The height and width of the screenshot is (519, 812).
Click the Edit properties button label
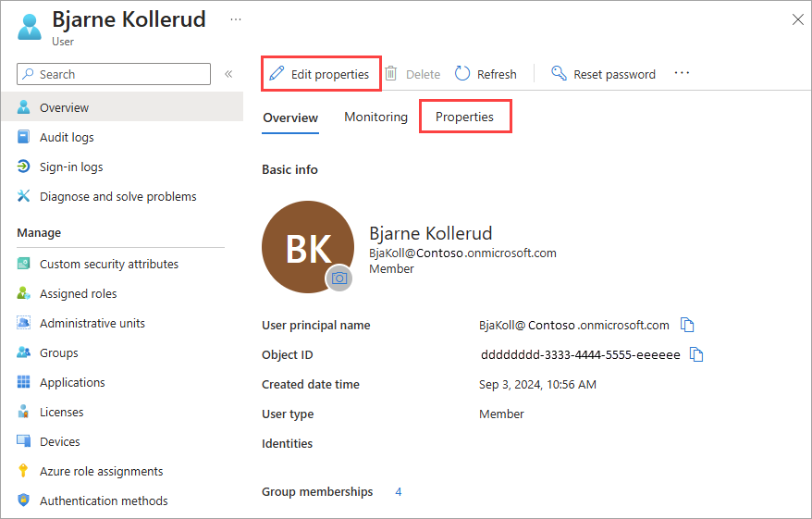pos(330,75)
